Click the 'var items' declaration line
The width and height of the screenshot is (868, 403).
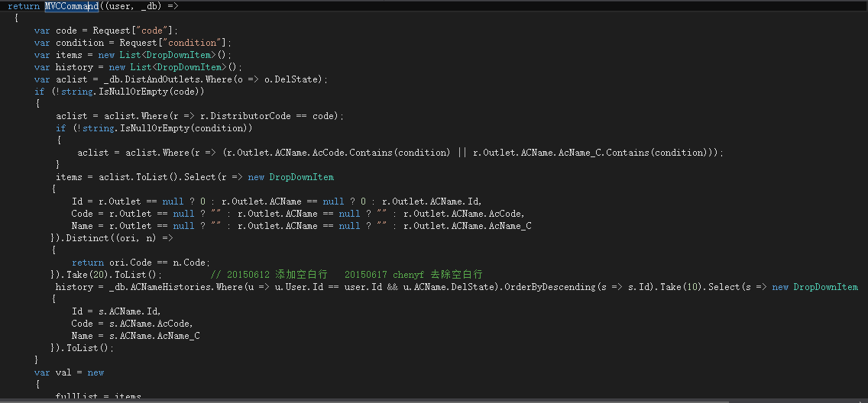tap(133, 55)
